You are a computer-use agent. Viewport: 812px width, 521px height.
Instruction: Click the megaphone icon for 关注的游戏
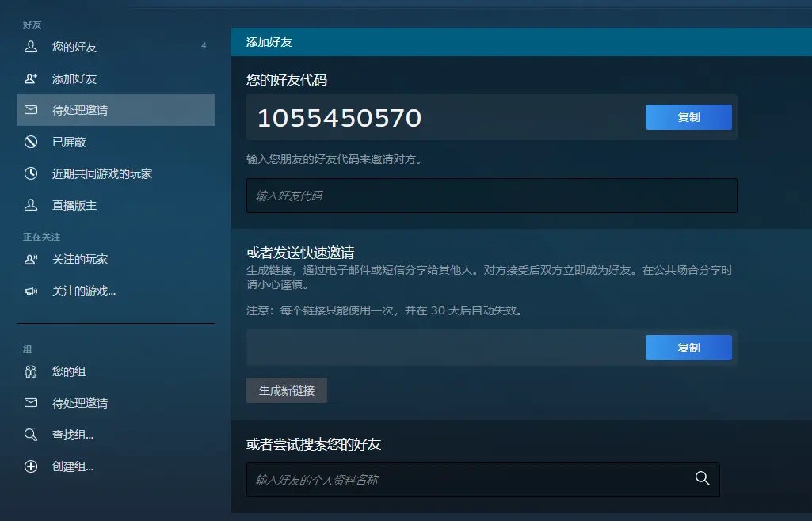[x=31, y=291]
